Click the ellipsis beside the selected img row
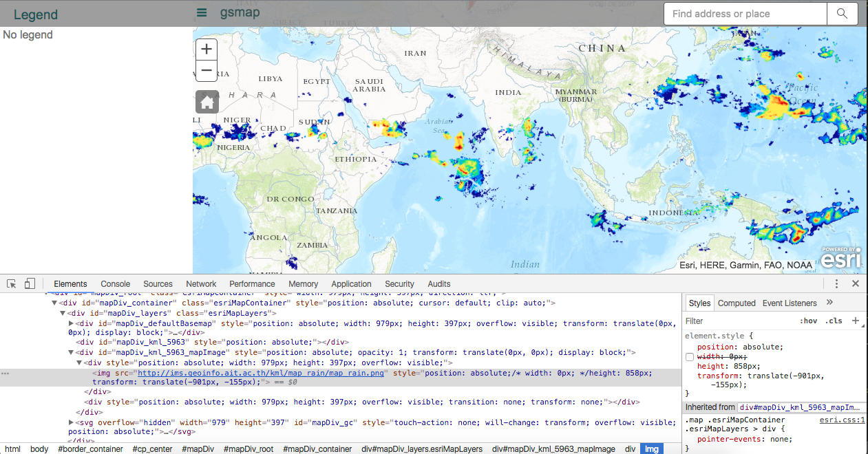The image size is (868, 454). [6, 373]
